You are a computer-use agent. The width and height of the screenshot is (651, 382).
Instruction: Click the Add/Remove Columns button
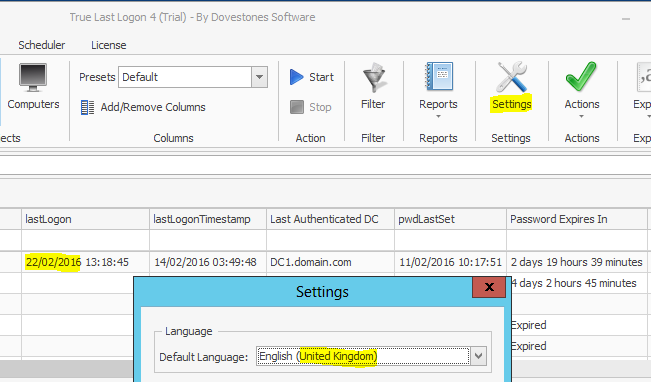click(x=143, y=108)
